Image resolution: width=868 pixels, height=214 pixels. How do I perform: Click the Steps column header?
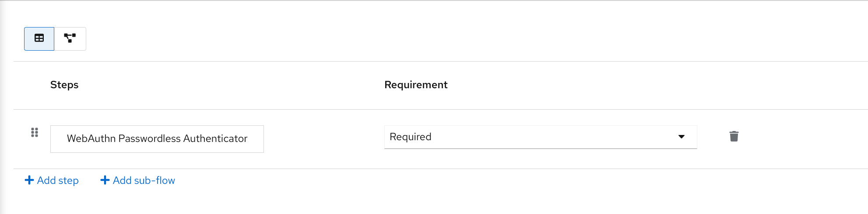pyautogui.click(x=64, y=85)
